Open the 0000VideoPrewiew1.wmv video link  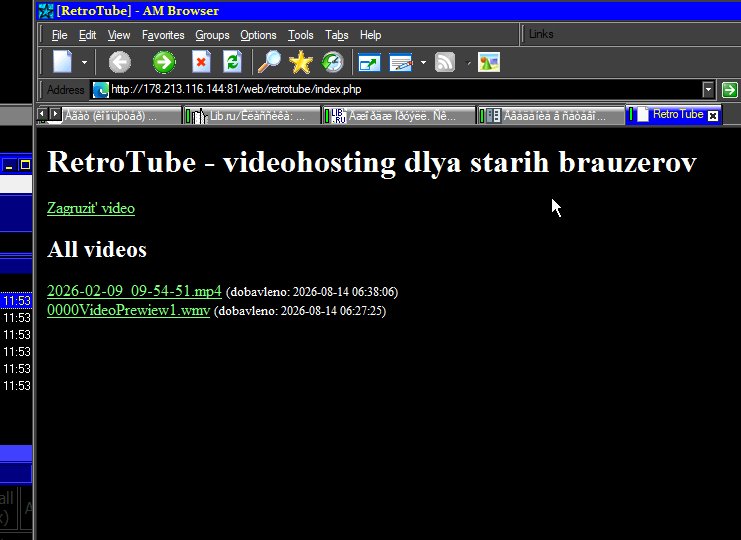coord(128,310)
